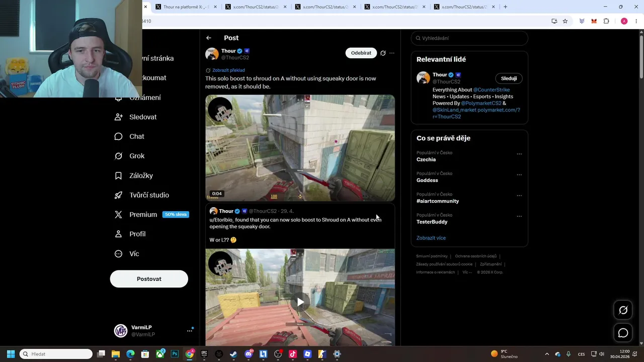Open File Explorer from the taskbar

tap(115, 354)
